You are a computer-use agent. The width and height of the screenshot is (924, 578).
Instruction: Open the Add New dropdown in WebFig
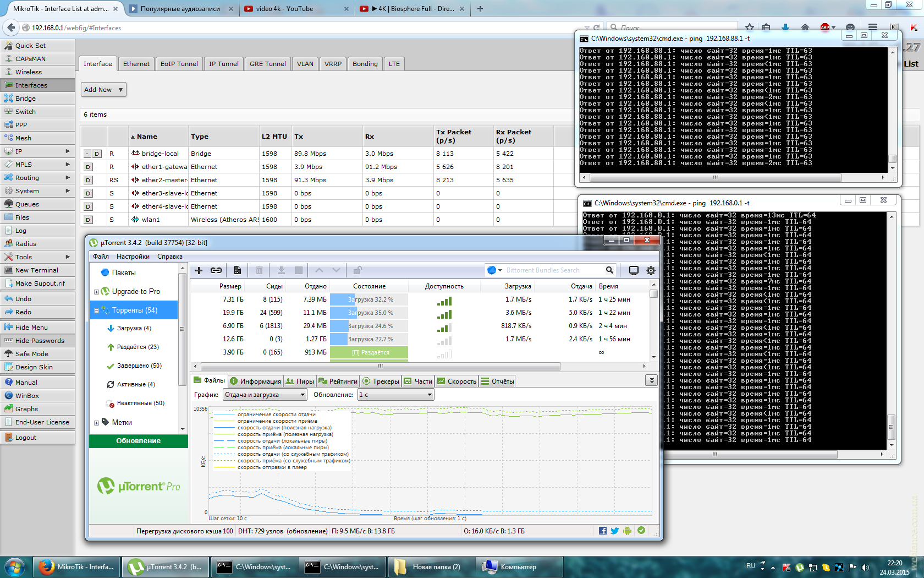click(104, 90)
